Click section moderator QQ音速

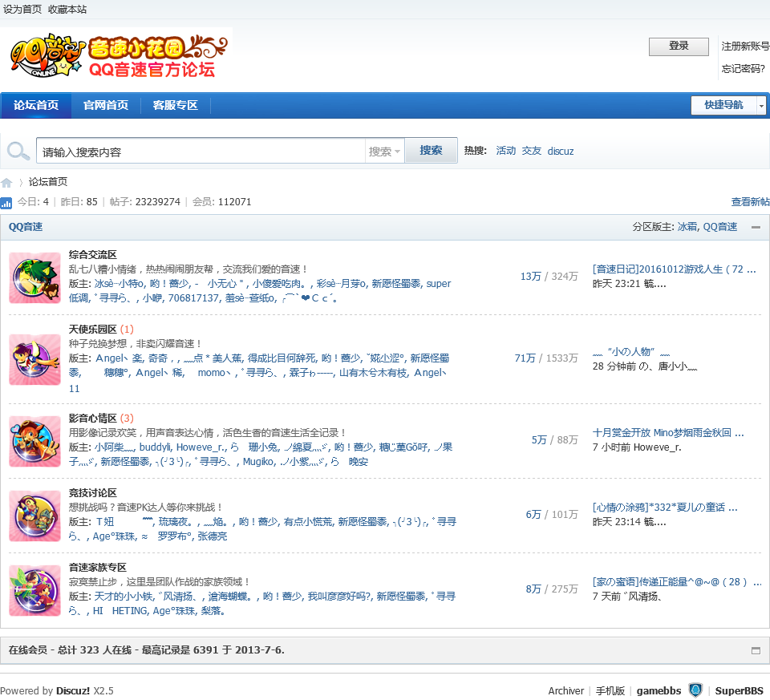coord(720,227)
